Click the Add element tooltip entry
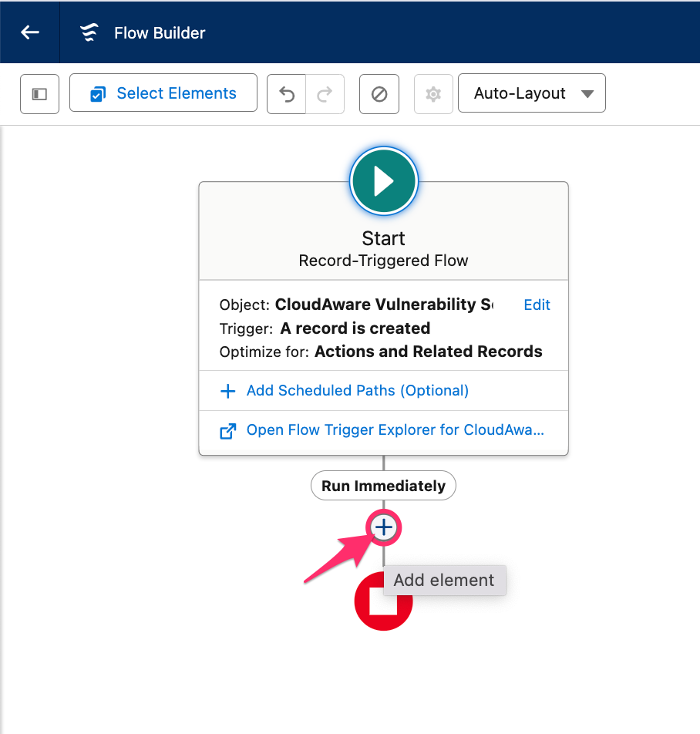 (444, 580)
